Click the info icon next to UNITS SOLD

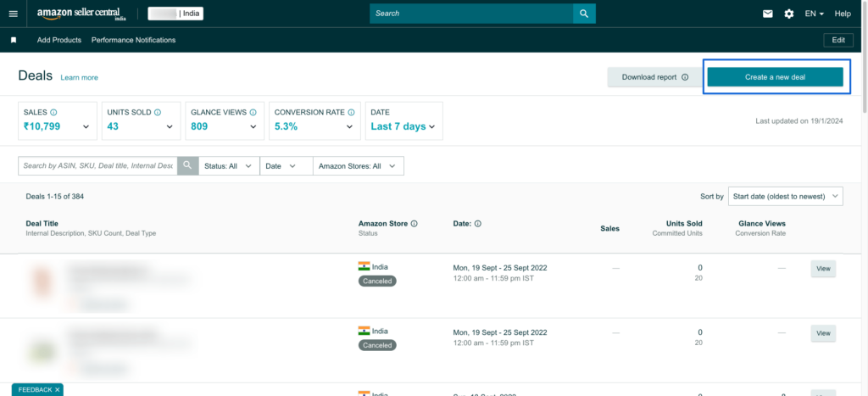(157, 112)
